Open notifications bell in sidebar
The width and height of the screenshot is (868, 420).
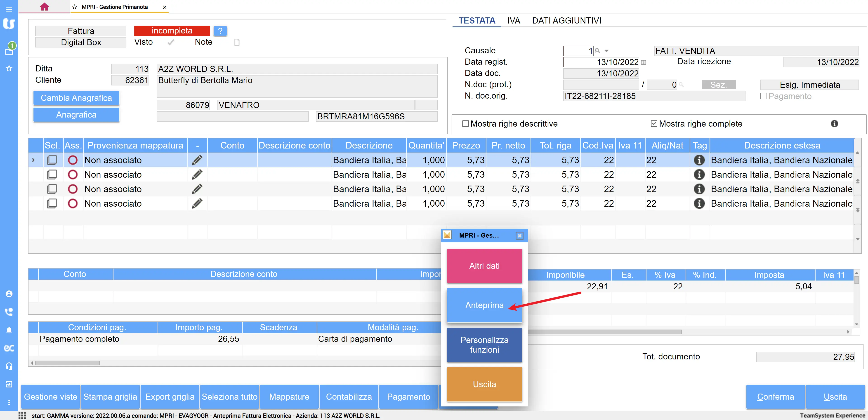click(9, 330)
